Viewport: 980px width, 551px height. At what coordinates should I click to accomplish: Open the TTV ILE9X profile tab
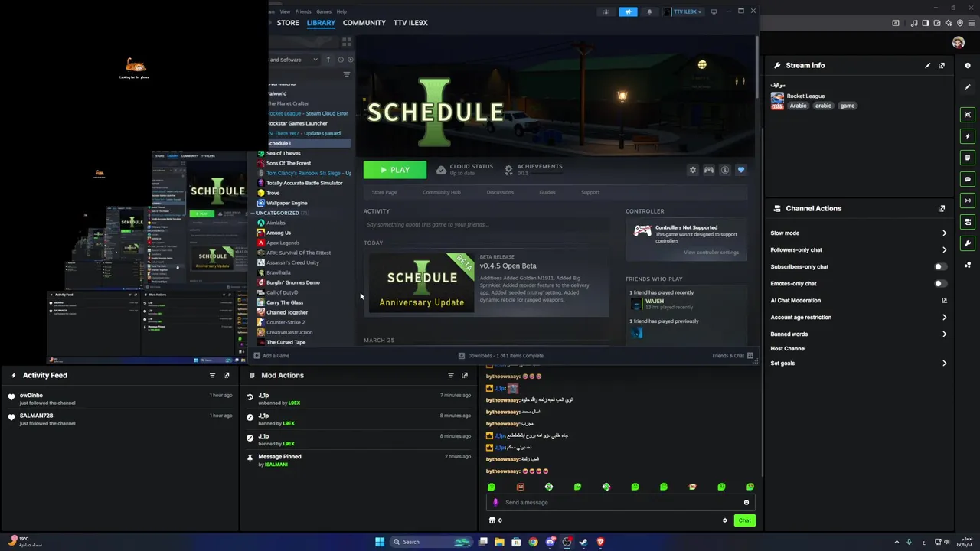pos(410,23)
